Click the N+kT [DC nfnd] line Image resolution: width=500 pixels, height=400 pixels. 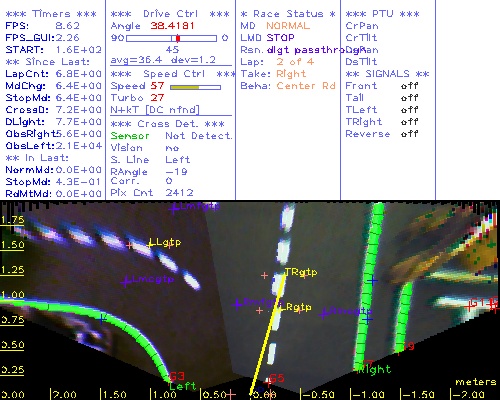(x=155, y=110)
